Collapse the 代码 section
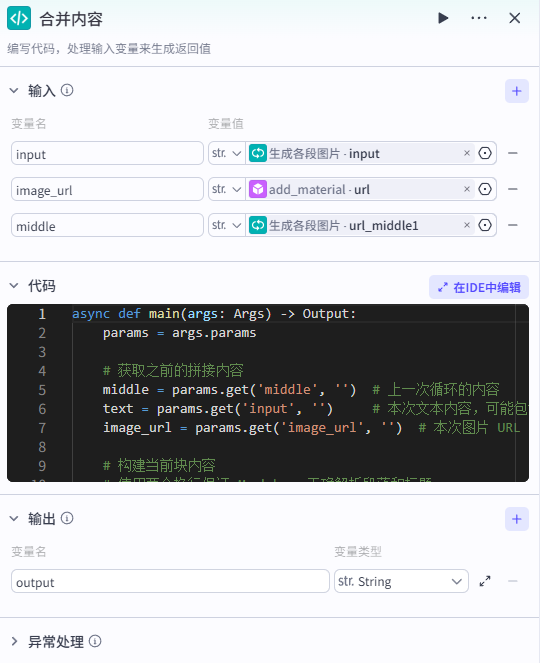 14,286
